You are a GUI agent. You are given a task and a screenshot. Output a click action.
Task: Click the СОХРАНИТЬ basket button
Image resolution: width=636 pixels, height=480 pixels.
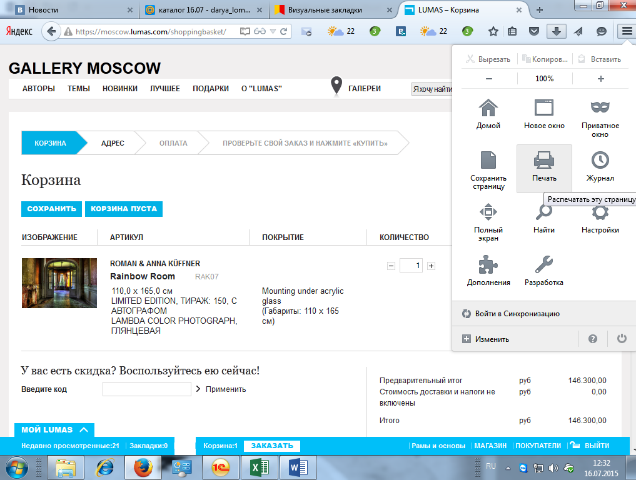click(x=52, y=209)
